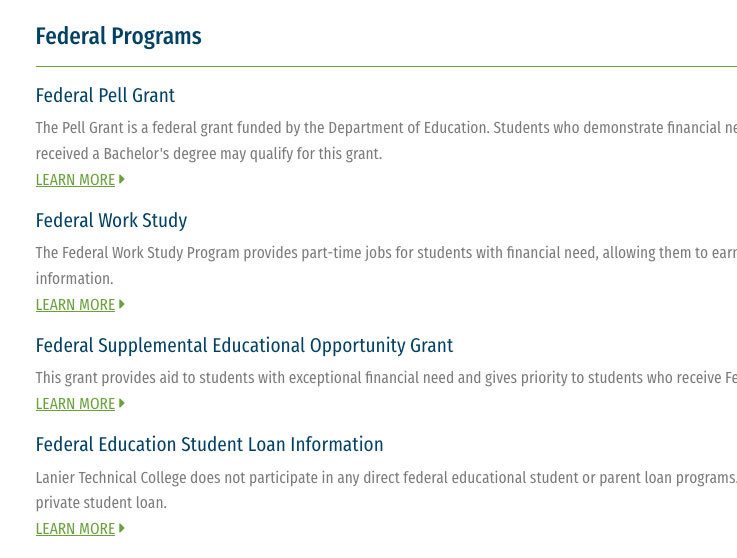Click the green divider line below Federal Programs
This screenshot has height=558, width=737.
(386, 67)
